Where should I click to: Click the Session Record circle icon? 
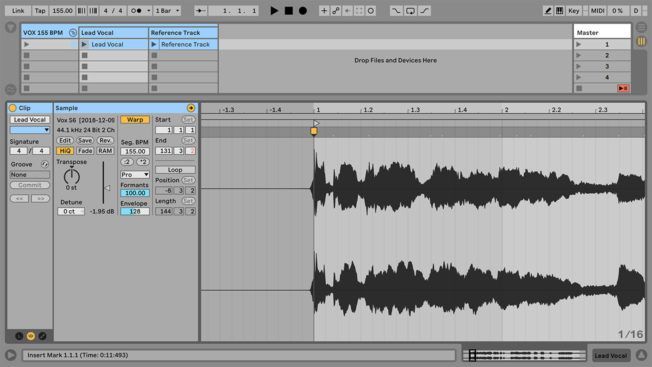[x=370, y=11]
